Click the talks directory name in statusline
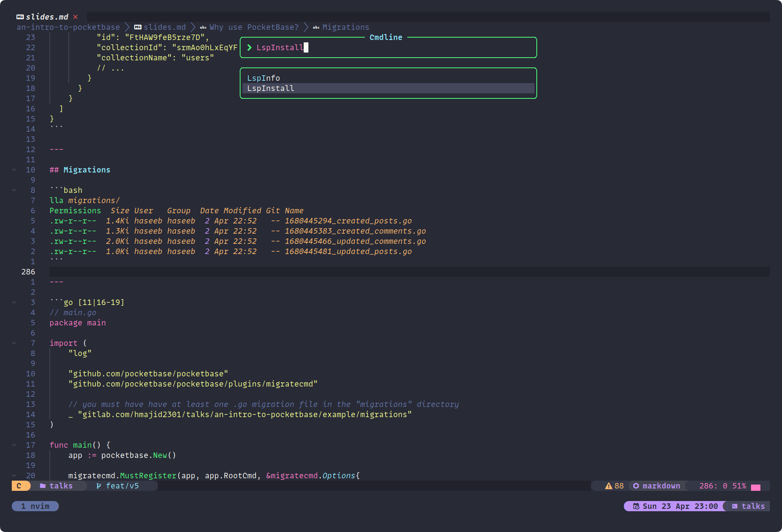This screenshot has width=782, height=532. pyautogui.click(x=61, y=486)
